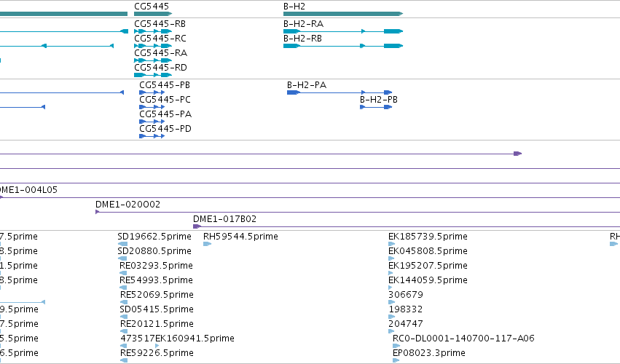The height and width of the screenshot is (364, 620).
Task: Select feature 306679
Action: click(406, 296)
